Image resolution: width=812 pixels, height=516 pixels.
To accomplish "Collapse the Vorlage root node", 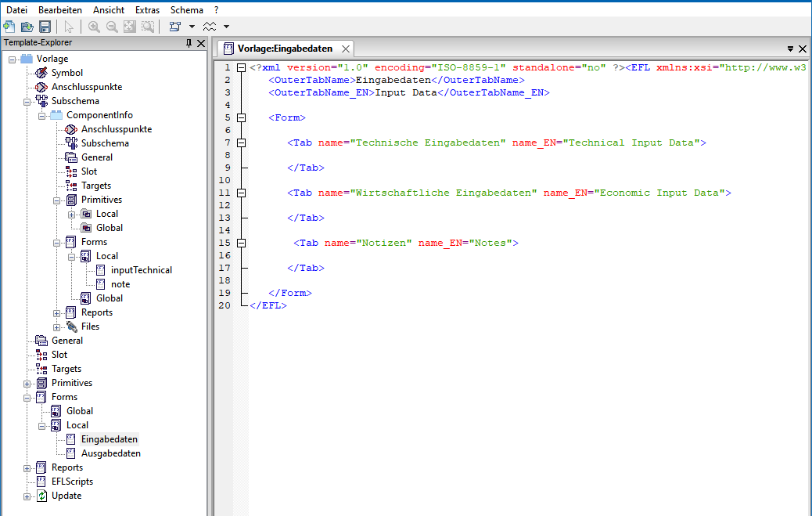I will pos(12,60).
